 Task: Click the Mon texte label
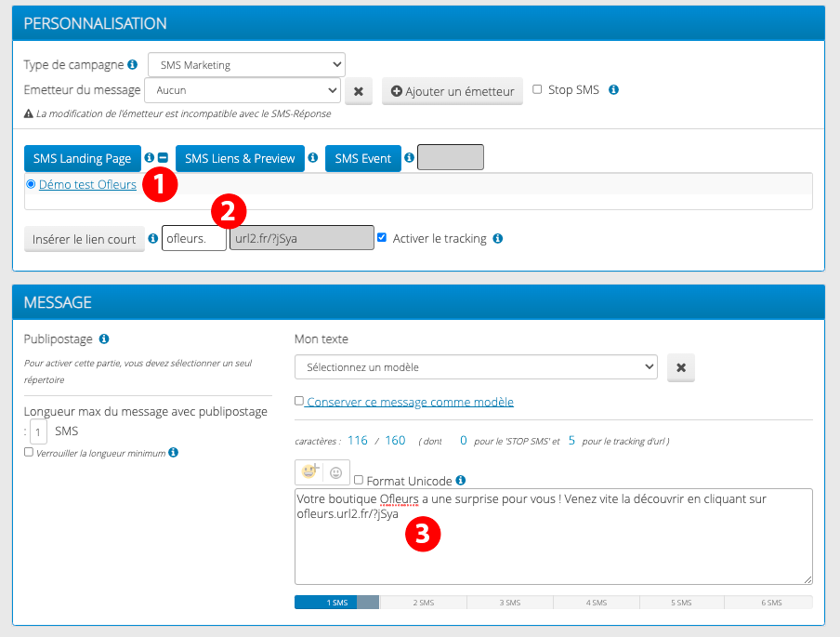pyautogui.click(x=322, y=338)
